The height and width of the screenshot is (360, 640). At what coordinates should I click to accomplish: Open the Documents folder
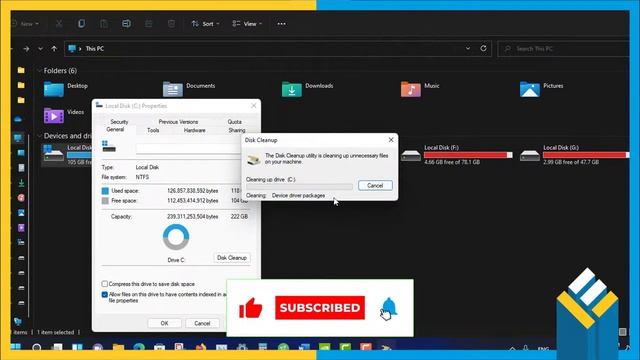189,89
